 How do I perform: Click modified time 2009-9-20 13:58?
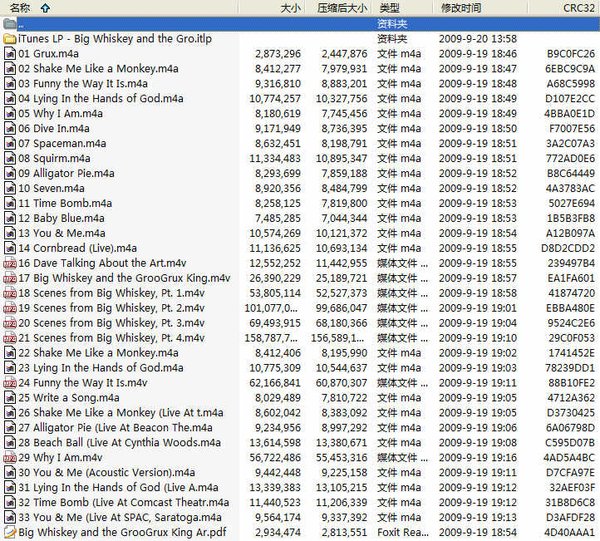(478, 39)
